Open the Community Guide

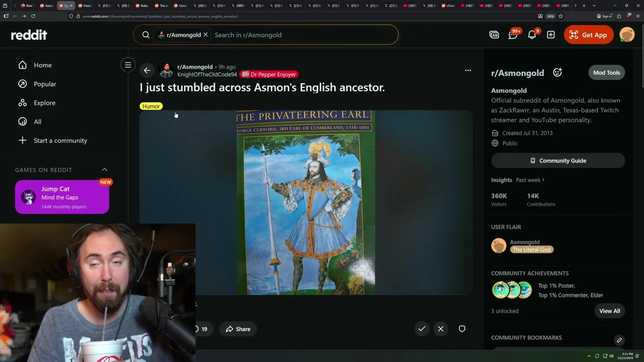(558, 160)
